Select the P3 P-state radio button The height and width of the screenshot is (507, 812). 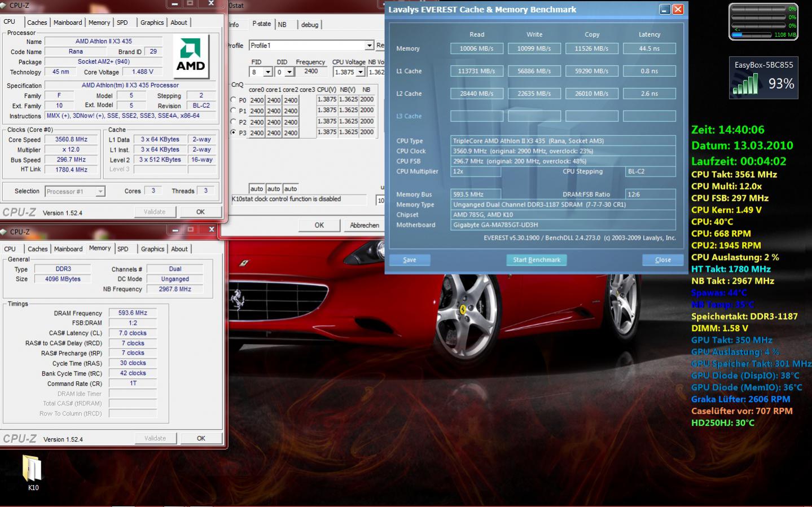(x=234, y=132)
